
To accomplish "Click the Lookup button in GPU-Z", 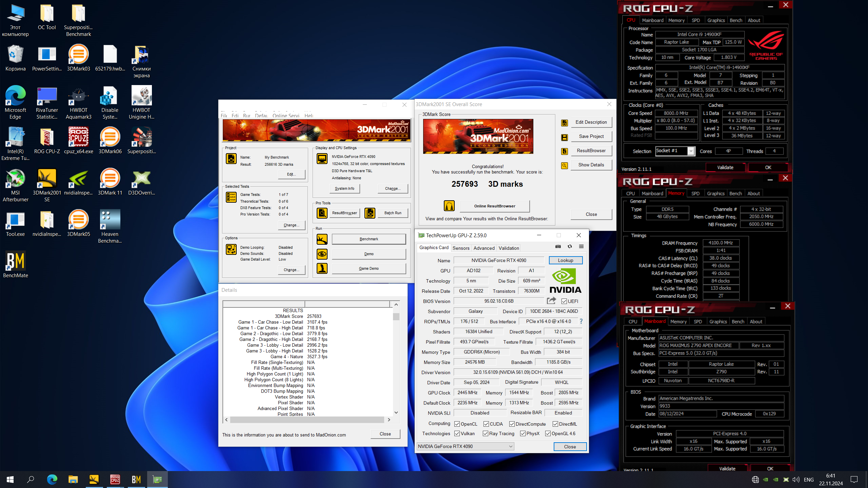I will [x=566, y=260].
